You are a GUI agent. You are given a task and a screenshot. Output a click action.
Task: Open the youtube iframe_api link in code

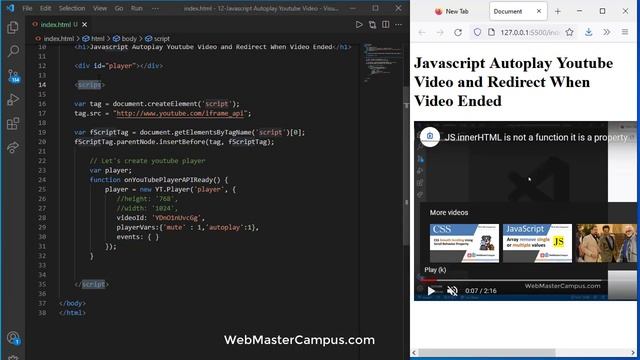click(x=180, y=113)
